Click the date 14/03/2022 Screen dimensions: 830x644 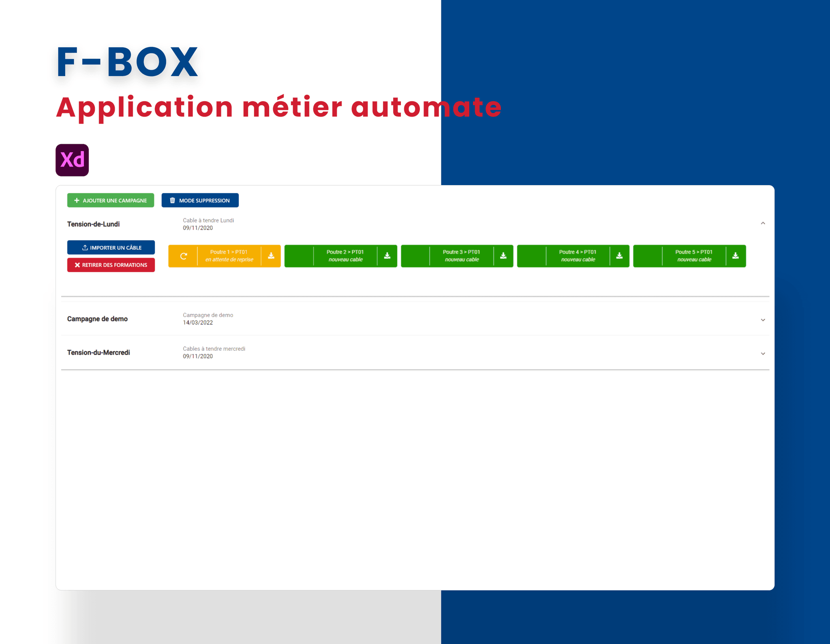point(198,323)
